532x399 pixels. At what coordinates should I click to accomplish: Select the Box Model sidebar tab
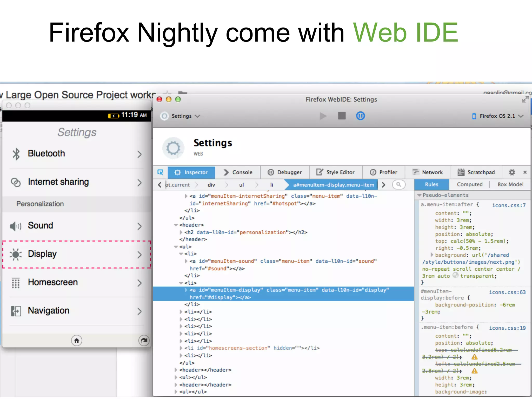tap(510, 184)
